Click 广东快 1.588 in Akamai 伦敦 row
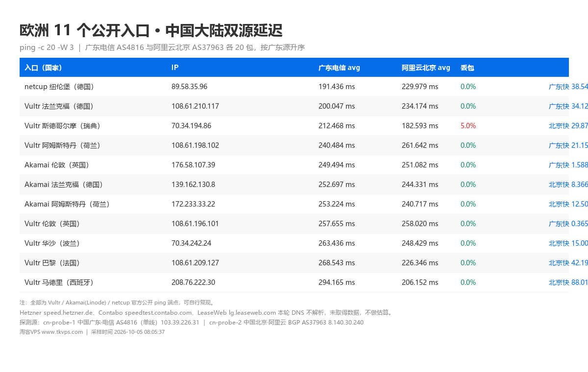 point(568,165)
